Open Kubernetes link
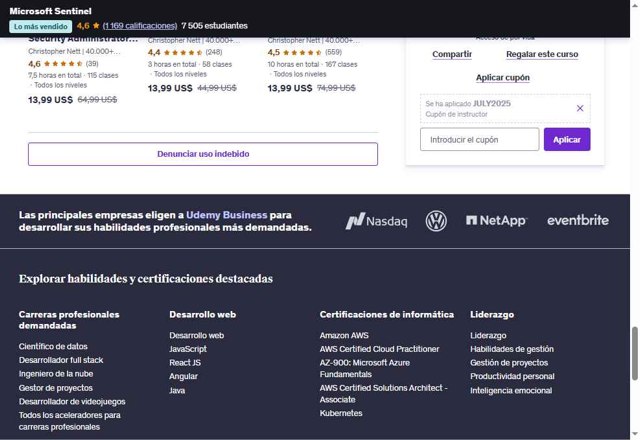The image size is (640, 440). pyautogui.click(x=341, y=413)
